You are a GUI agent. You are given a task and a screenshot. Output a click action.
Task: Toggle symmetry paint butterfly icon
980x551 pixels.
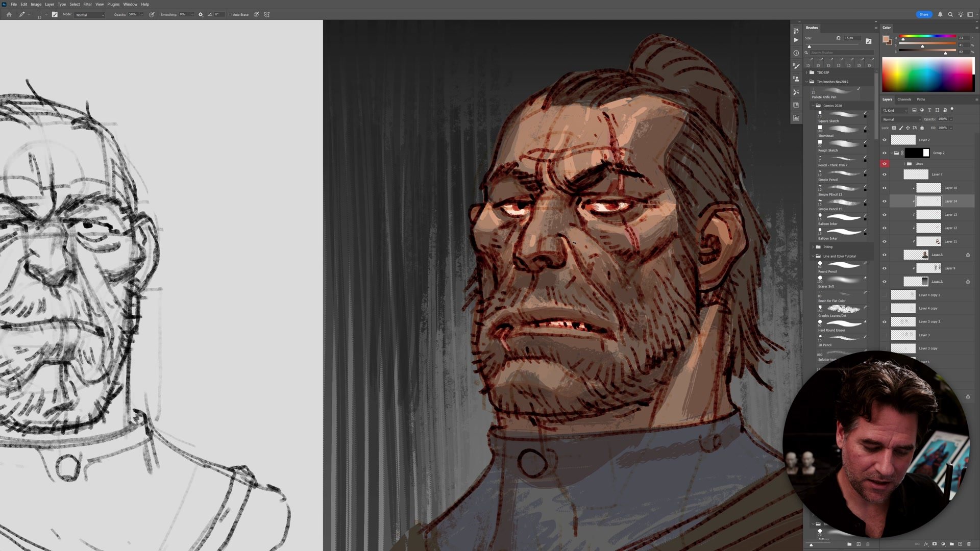(266, 14)
